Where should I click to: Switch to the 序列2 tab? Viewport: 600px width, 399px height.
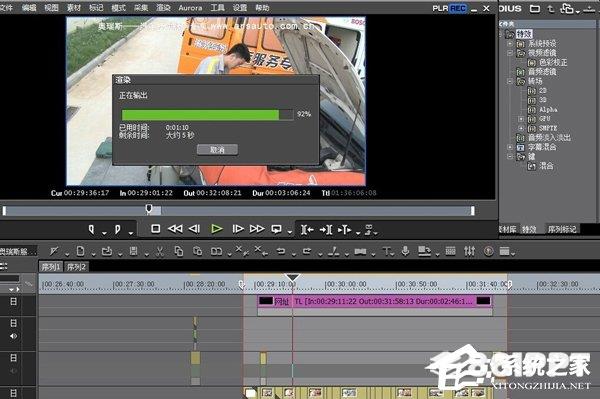click(76, 267)
